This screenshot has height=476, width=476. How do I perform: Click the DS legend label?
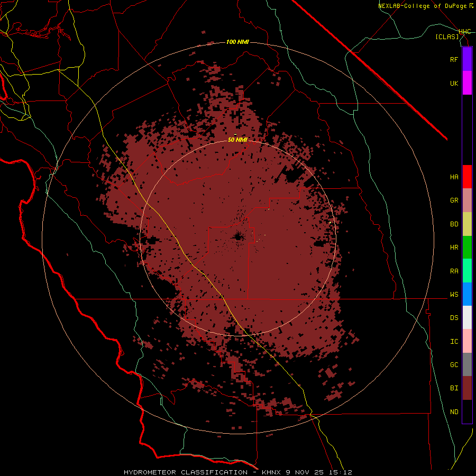click(454, 318)
